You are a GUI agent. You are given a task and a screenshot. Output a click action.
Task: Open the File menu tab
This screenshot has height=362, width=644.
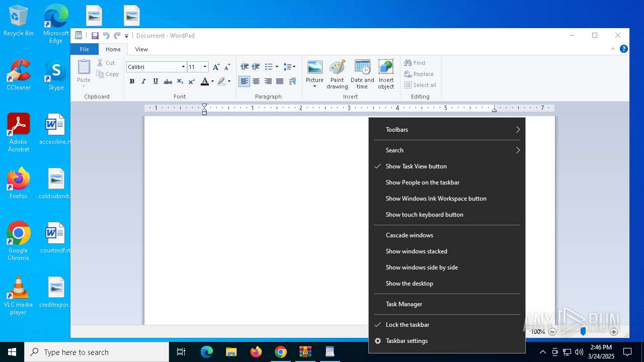pyautogui.click(x=85, y=49)
